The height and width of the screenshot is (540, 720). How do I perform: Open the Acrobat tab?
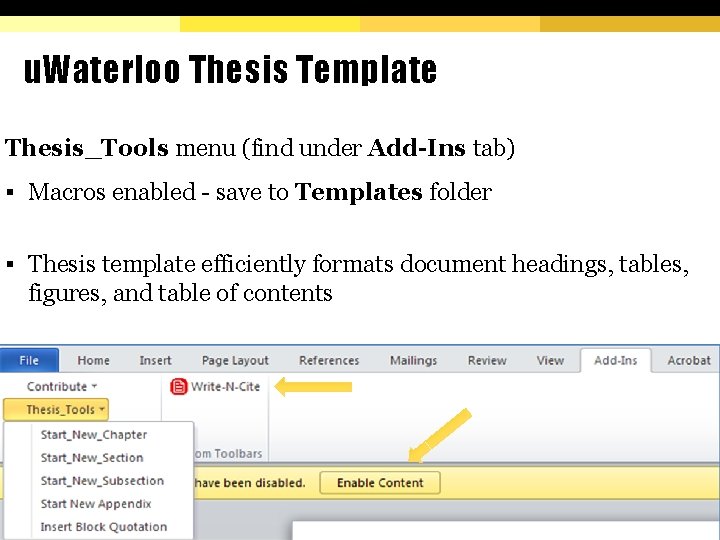click(x=689, y=360)
